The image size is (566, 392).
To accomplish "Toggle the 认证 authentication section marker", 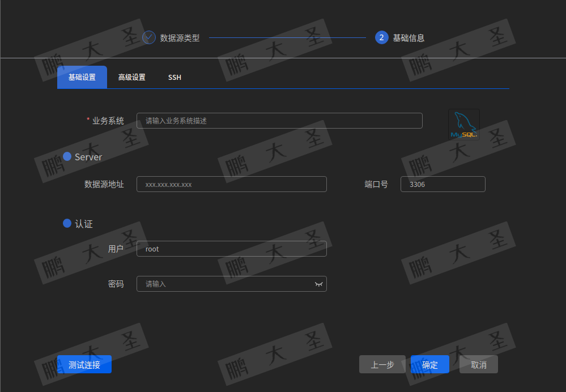I will [x=66, y=223].
